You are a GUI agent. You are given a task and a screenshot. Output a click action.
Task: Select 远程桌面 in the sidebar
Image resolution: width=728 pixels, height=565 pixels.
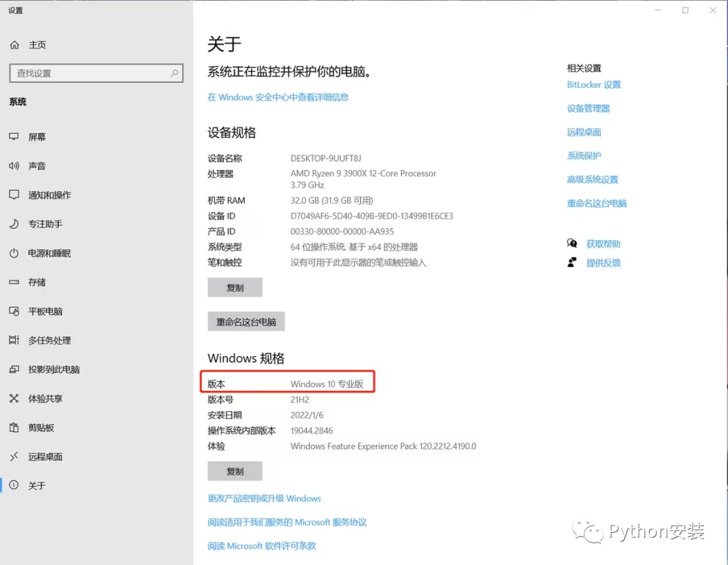(46, 456)
